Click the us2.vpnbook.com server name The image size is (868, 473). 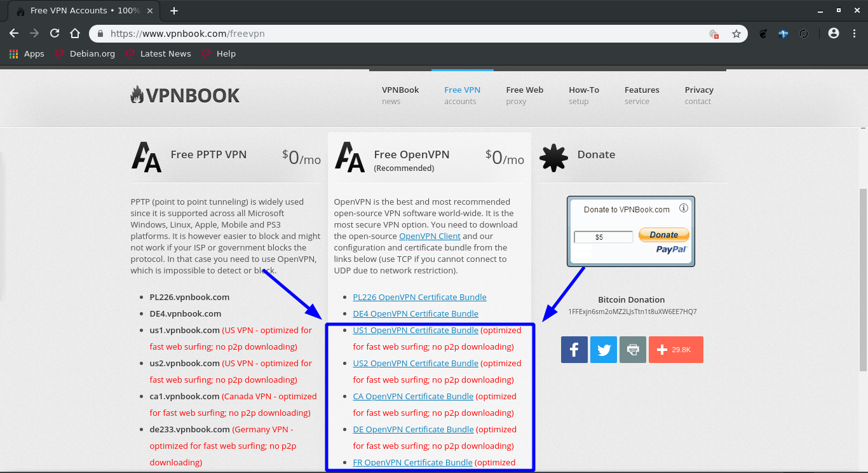pos(184,363)
